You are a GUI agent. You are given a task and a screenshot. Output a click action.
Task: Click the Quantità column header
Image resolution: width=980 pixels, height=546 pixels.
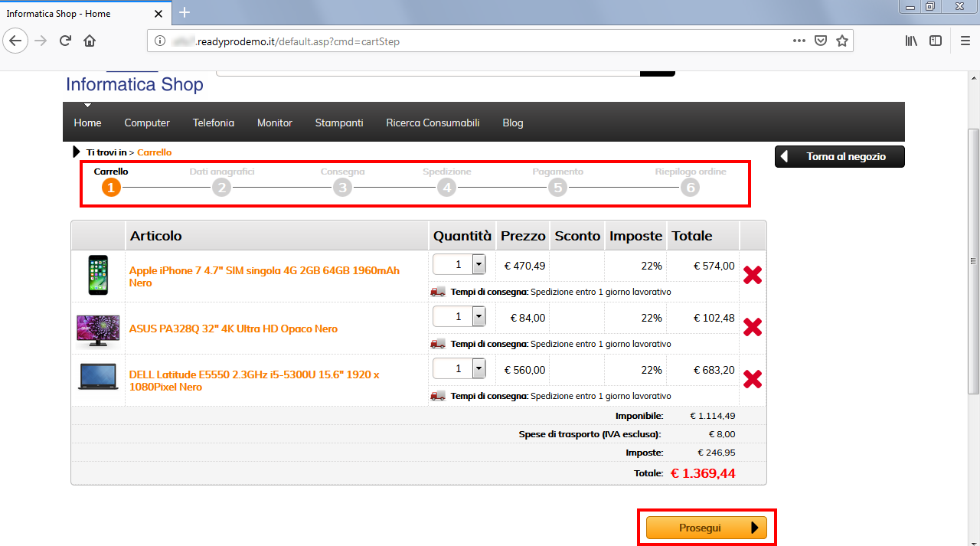click(462, 236)
